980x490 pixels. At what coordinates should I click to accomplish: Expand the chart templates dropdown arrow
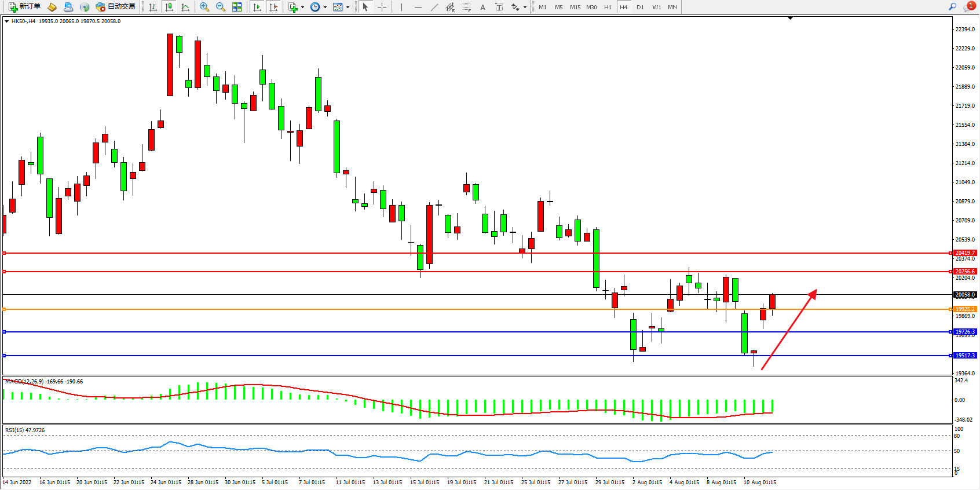348,8
